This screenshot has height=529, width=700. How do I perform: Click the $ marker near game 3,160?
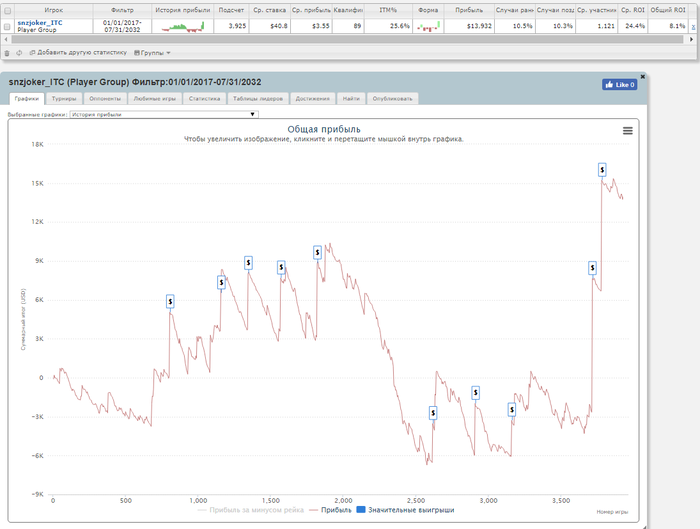pos(512,409)
